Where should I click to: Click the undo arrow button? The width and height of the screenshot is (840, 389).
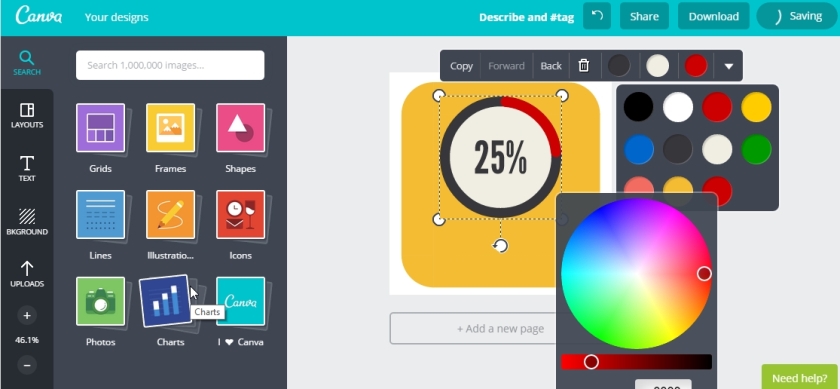click(597, 16)
